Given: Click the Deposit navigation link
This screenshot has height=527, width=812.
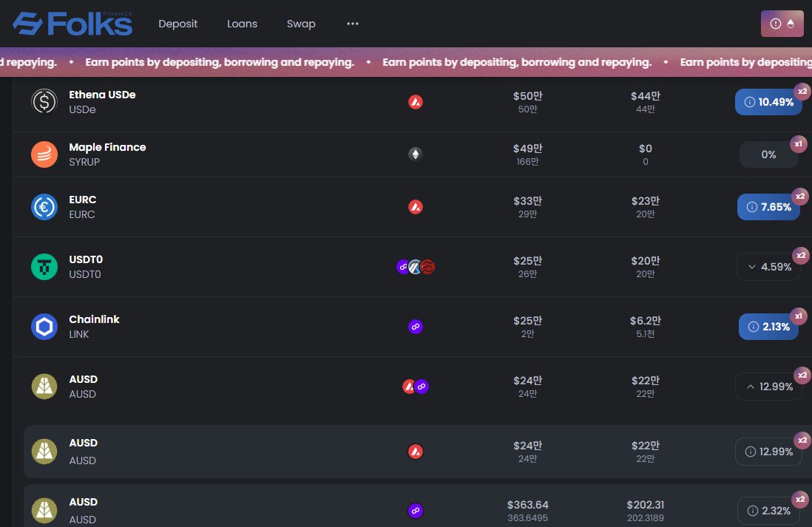Looking at the screenshot, I should pyautogui.click(x=177, y=24).
